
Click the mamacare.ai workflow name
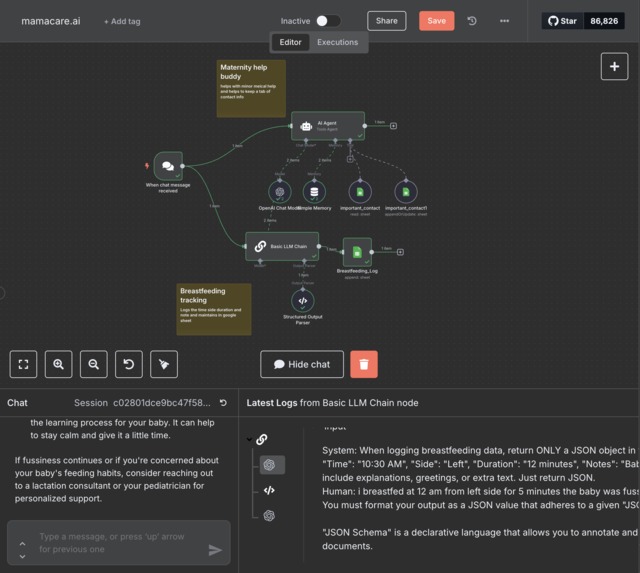point(51,21)
